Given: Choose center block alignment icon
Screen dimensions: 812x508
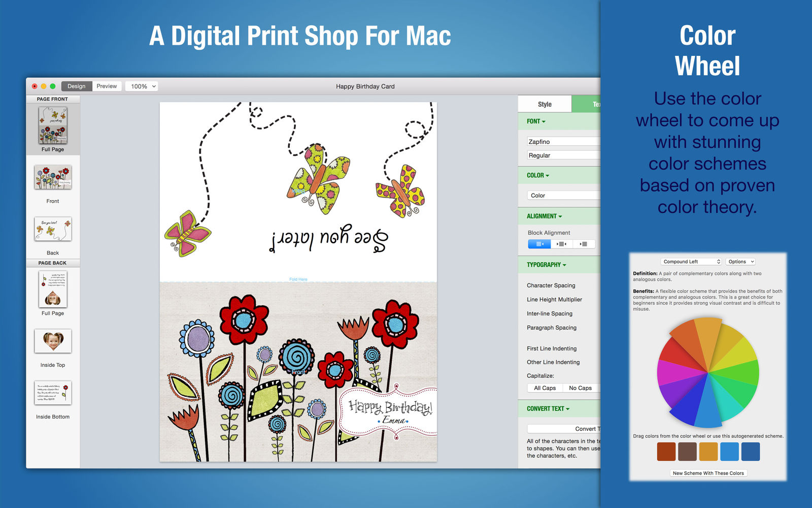Looking at the screenshot, I should point(562,244).
